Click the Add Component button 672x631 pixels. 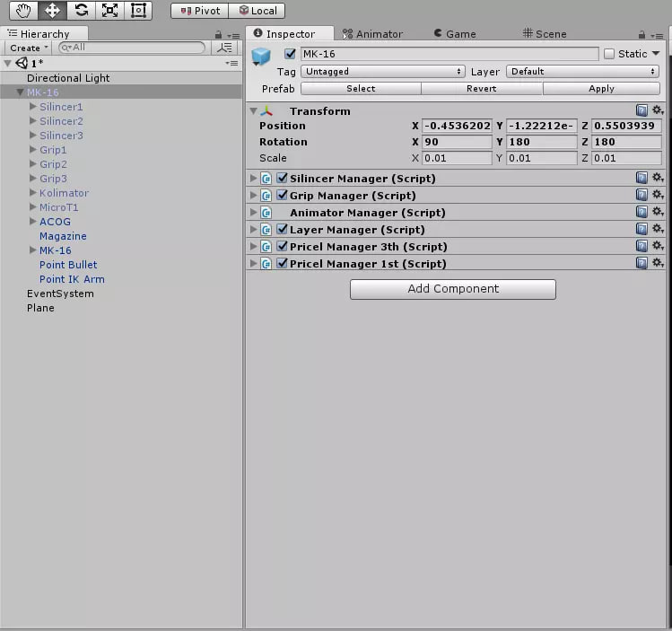pyautogui.click(x=452, y=289)
